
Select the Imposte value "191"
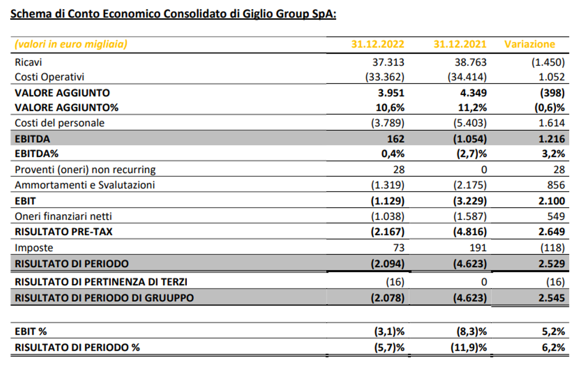(x=478, y=248)
